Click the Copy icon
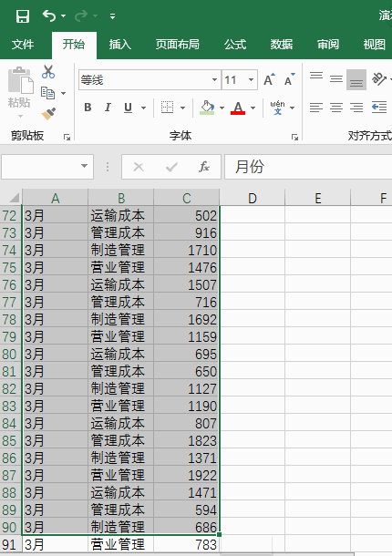This screenshot has height=556, width=392. coord(48,93)
